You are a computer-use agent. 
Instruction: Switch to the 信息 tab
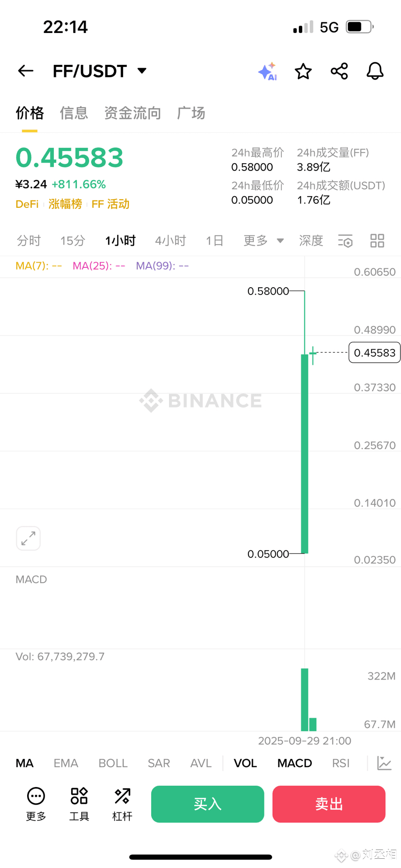tap(74, 113)
